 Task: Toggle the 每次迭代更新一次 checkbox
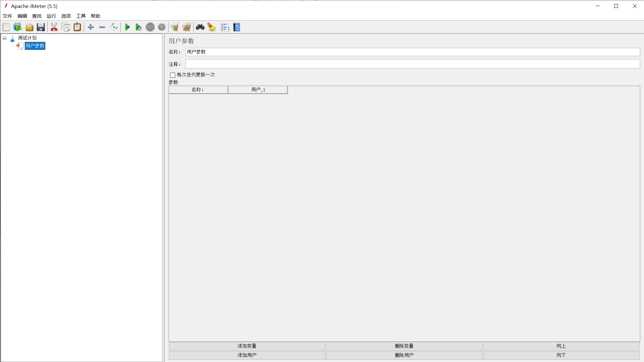[173, 75]
